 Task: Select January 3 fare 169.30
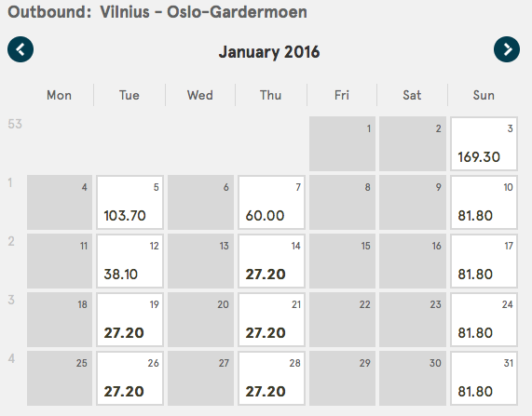pyautogui.click(x=484, y=143)
